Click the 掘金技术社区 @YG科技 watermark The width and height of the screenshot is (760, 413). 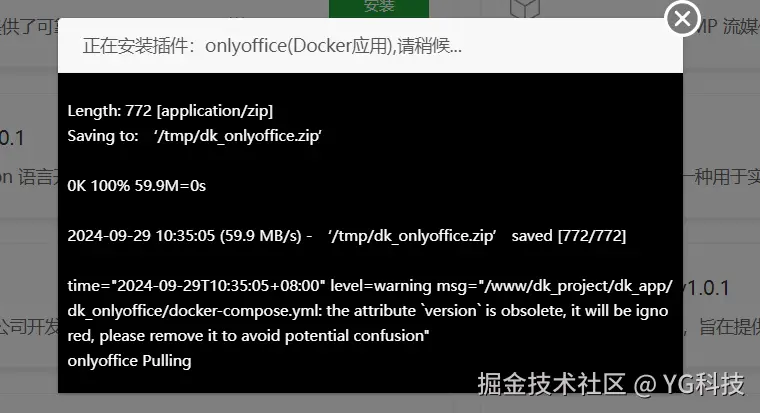pyautogui.click(x=611, y=384)
